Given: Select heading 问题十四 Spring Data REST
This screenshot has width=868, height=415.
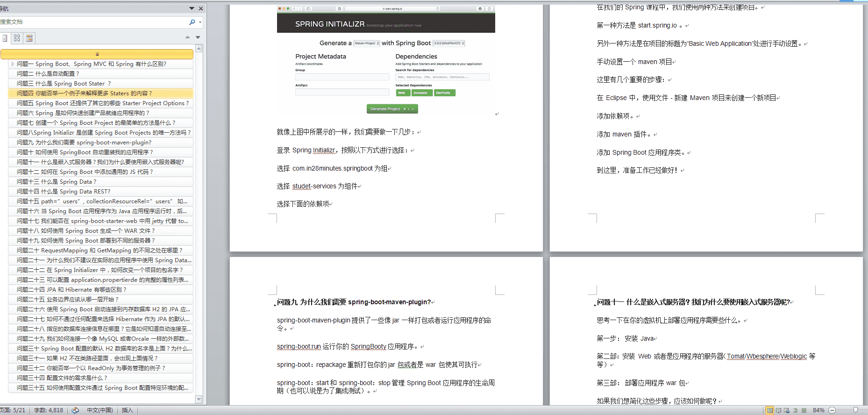Looking at the screenshot, I should (101, 192).
